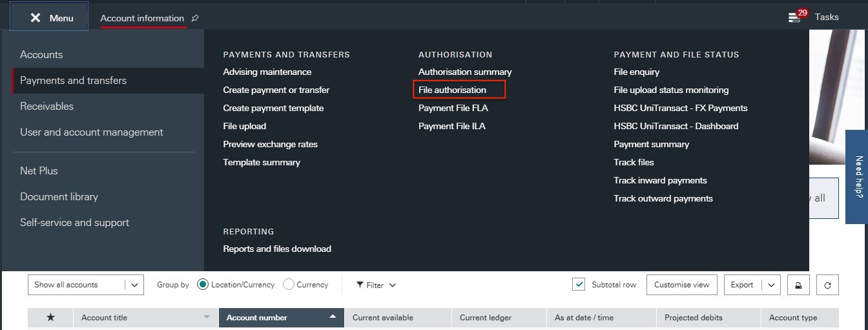Screen dimensions: 868x330
Task: Refresh the accounts table
Action: (x=827, y=285)
